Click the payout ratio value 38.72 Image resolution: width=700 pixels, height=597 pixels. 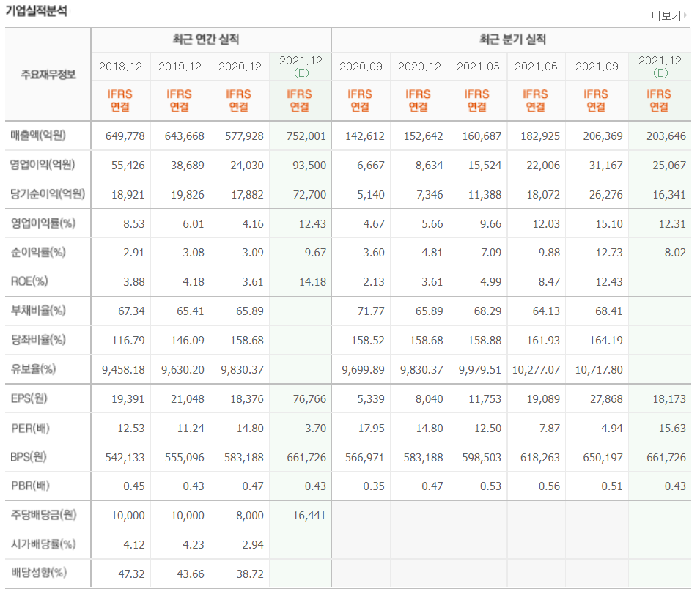tap(250, 574)
